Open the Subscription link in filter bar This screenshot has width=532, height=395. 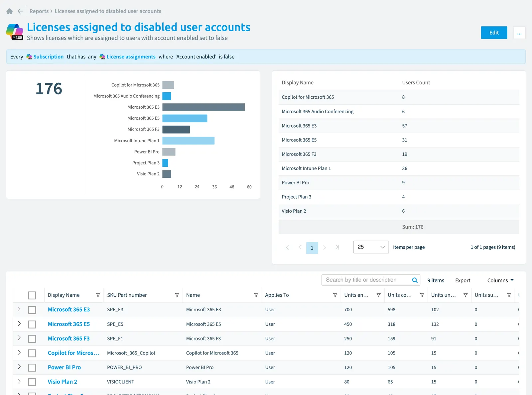[48, 57]
